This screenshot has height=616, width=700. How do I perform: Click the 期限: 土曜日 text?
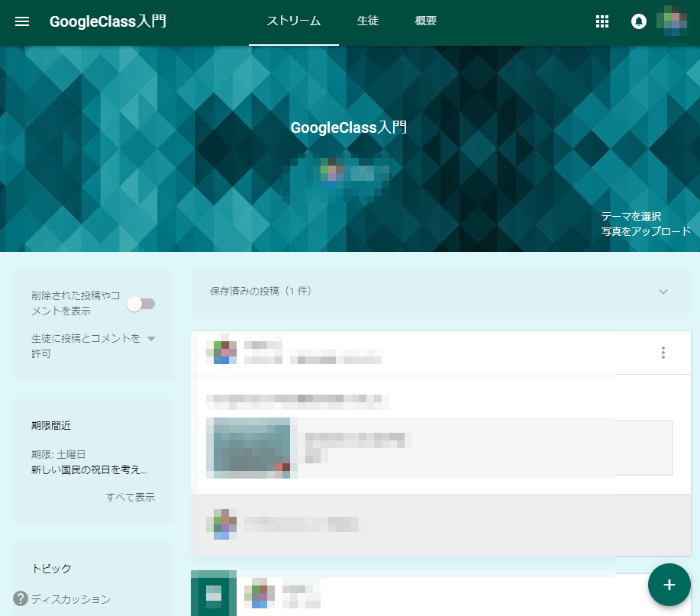click(x=58, y=454)
